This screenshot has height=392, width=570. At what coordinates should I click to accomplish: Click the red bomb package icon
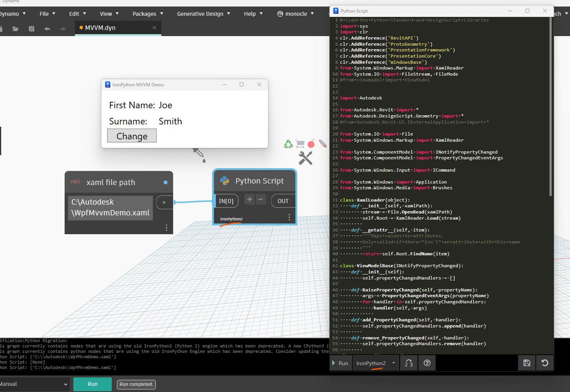(x=311, y=144)
